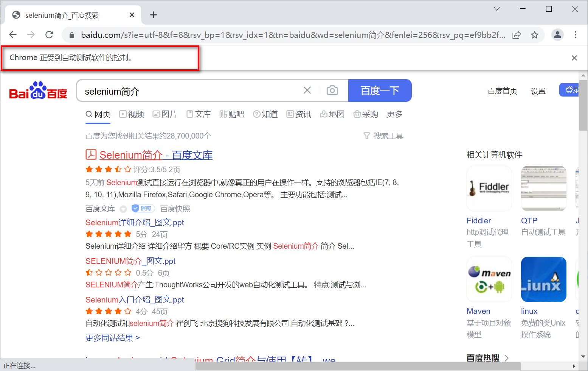Open SELENIUM简介_图文.ppt result

(x=130, y=261)
